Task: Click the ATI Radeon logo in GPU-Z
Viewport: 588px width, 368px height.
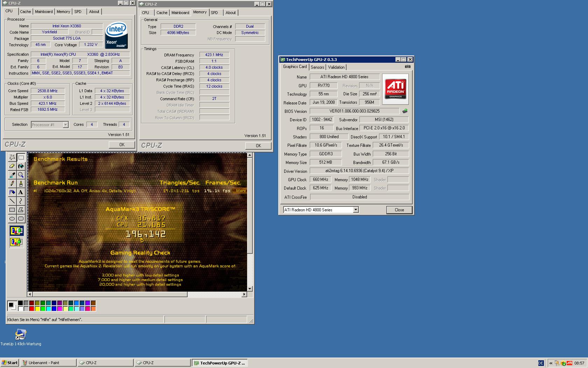Action: click(x=395, y=89)
